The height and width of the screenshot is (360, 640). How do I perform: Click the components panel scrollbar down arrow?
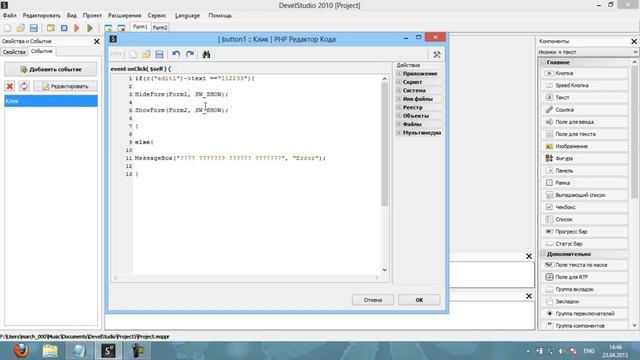[634, 325]
